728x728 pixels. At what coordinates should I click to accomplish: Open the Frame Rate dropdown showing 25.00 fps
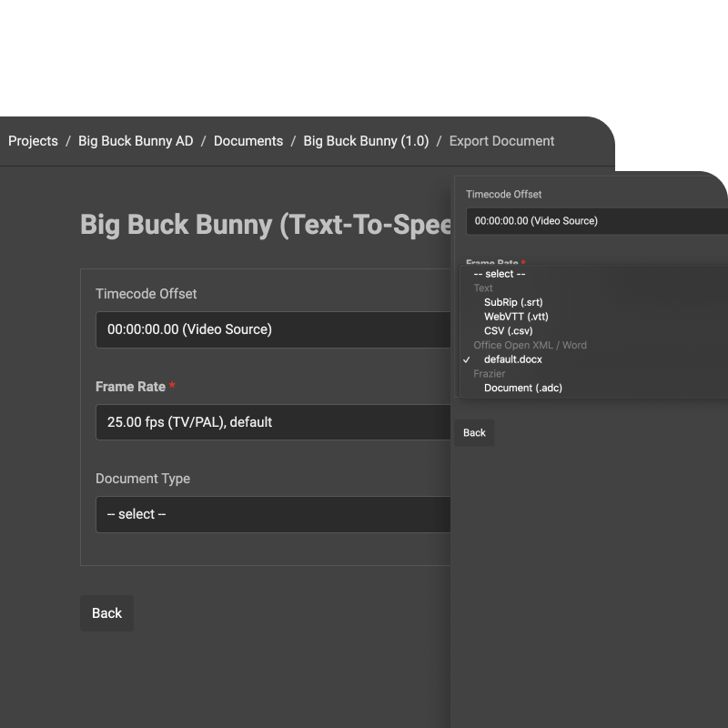(x=273, y=422)
